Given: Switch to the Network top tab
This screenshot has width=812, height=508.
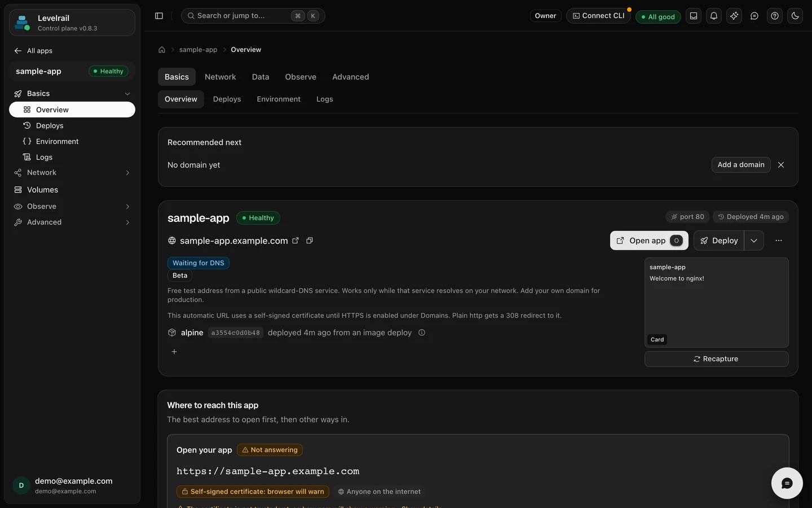Looking at the screenshot, I should [220, 77].
